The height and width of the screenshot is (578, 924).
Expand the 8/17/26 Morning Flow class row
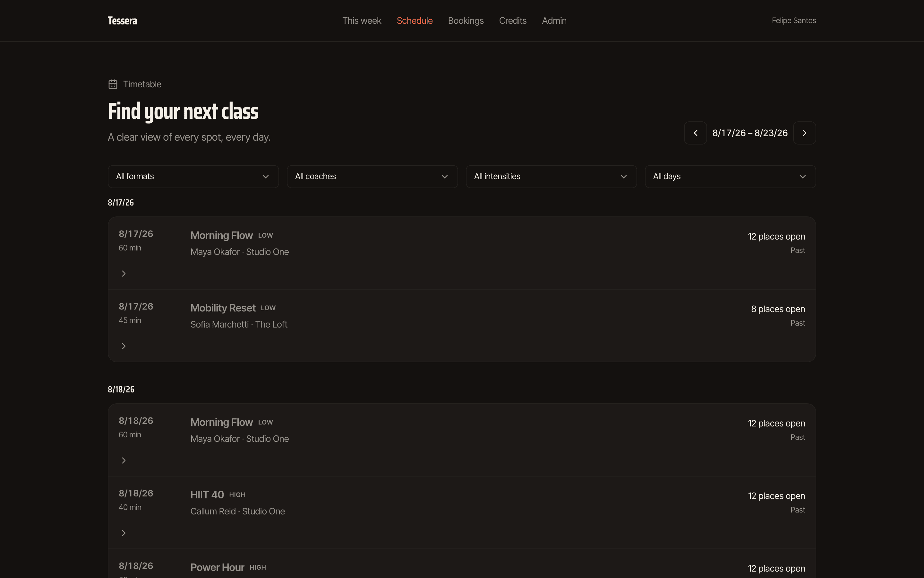point(124,273)
